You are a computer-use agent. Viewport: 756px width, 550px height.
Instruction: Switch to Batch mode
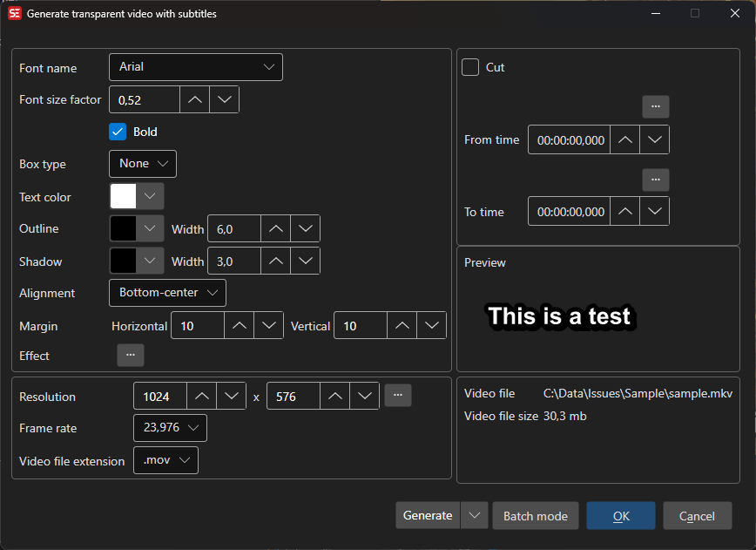tap(535, 515)
